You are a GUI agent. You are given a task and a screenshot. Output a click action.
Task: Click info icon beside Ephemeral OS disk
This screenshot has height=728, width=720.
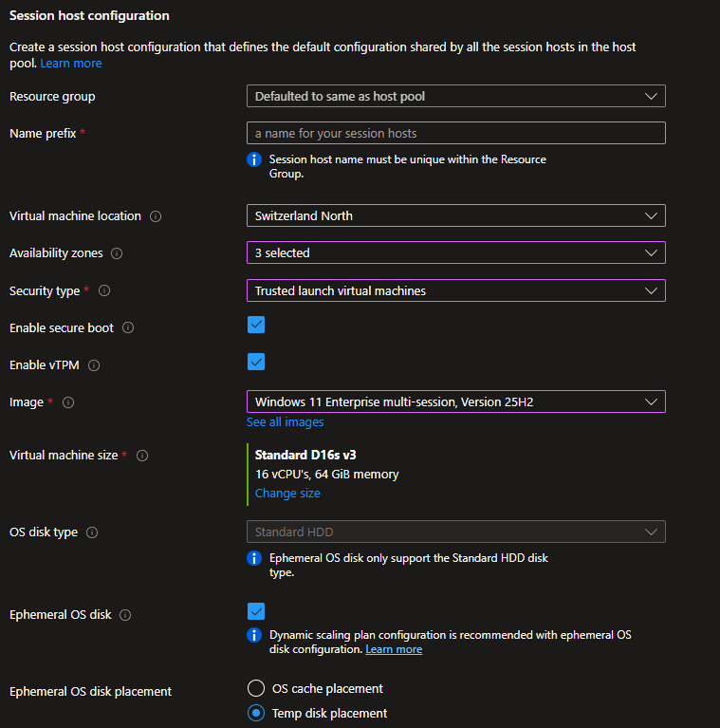click(125, 615)
